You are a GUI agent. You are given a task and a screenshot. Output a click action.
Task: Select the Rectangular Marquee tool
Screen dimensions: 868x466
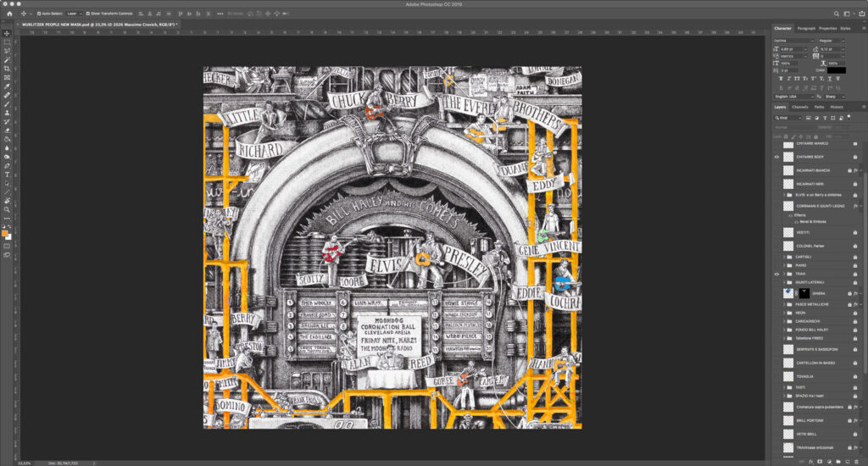(x=7, y=42)
